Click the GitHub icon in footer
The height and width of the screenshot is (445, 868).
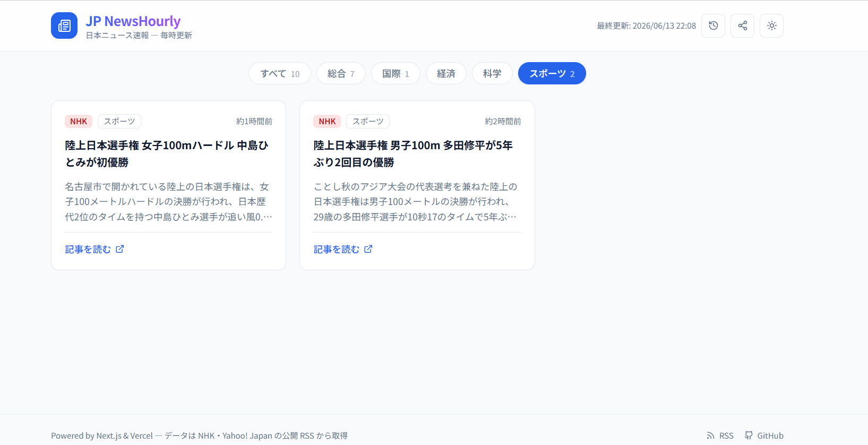pyautogui.click(x=749, y=435)
